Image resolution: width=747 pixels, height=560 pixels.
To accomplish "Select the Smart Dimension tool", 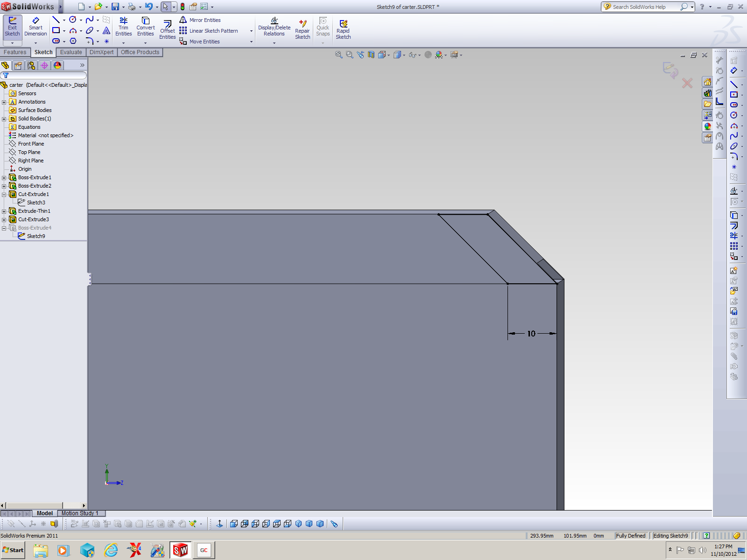I will coord(35,27).
